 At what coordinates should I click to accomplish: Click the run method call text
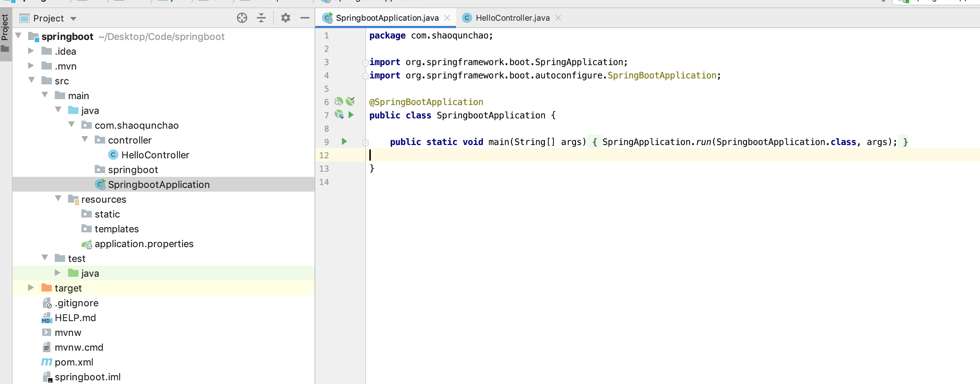[x=703, y=142]
